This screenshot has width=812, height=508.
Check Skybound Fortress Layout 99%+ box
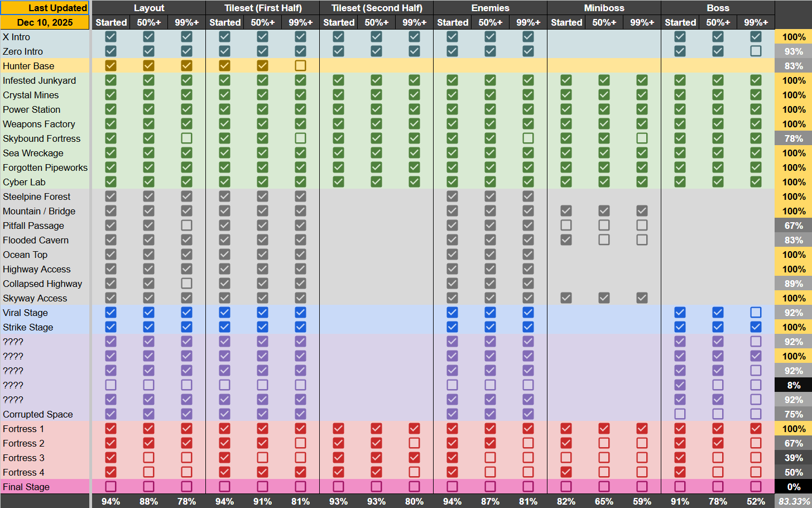point(186,138)
